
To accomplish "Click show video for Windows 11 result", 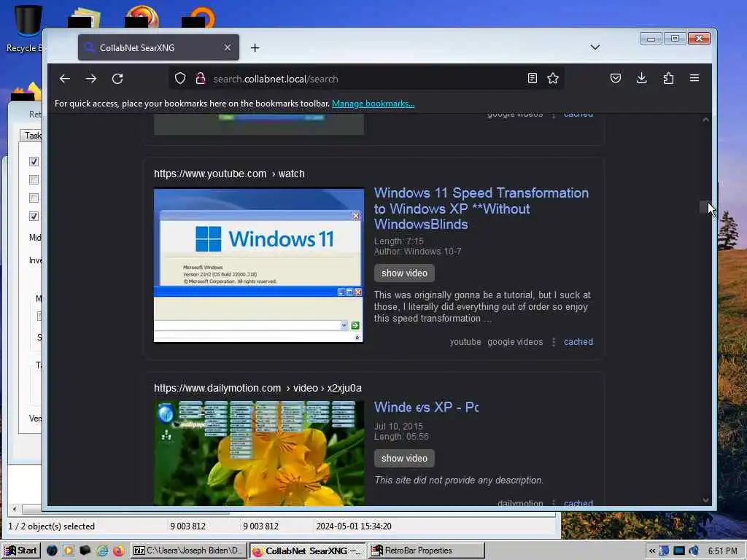I will (404, 273).
